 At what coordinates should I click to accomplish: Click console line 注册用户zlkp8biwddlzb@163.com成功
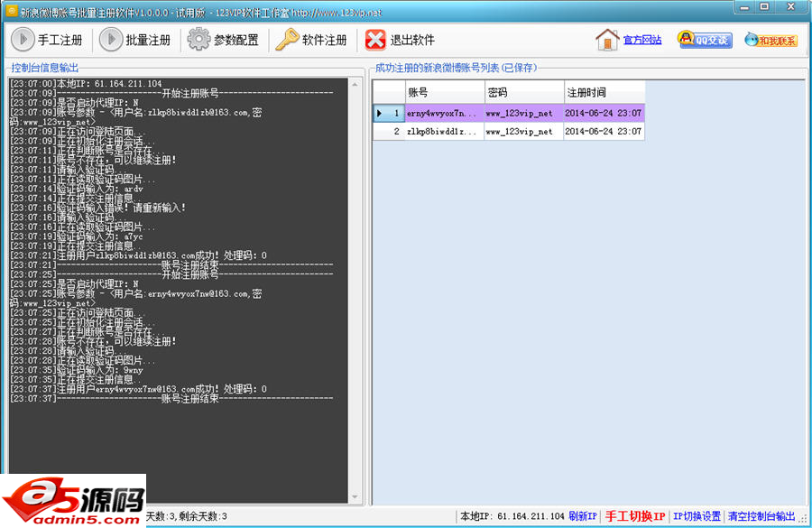(x=139, y=255)
